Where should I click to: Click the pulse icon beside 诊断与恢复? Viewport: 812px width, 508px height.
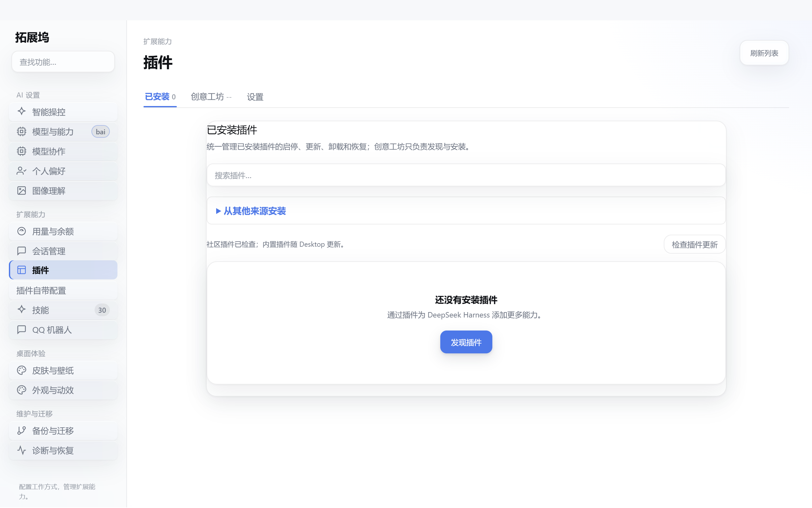(22, 450)
